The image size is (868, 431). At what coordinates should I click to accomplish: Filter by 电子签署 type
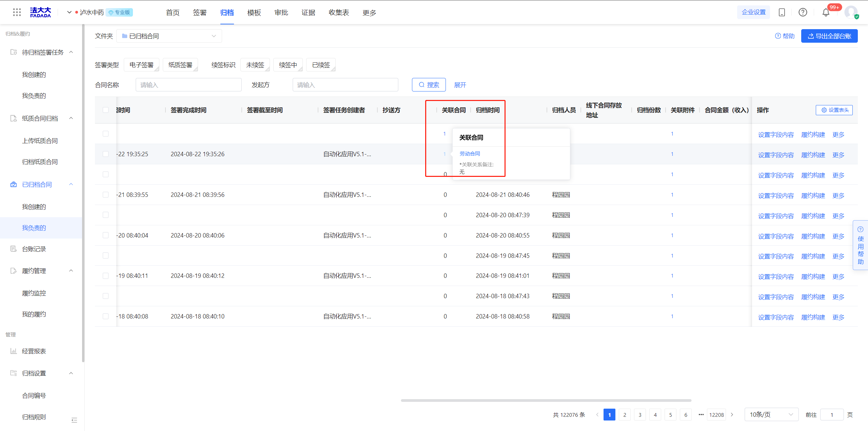pyautogui.click(x=141, y=65)
